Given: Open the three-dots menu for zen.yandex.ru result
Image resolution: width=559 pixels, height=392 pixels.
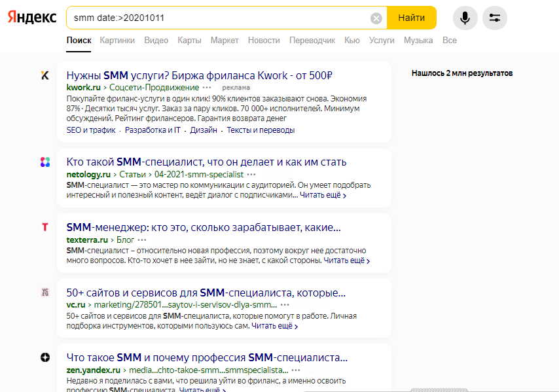Looking at the screenshot, I should pyautogui.click(x=296, y=370).
